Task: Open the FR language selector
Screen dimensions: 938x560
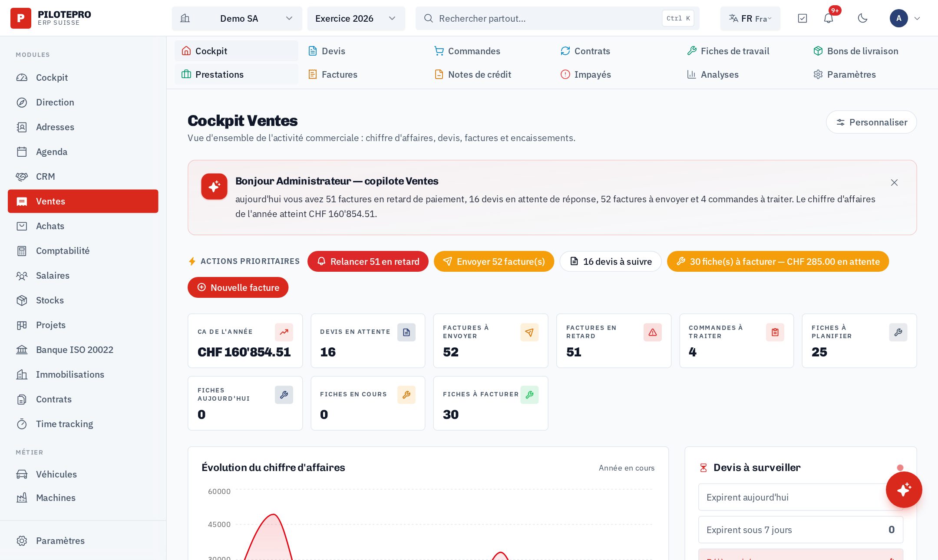Action: (x=750, y=18)
